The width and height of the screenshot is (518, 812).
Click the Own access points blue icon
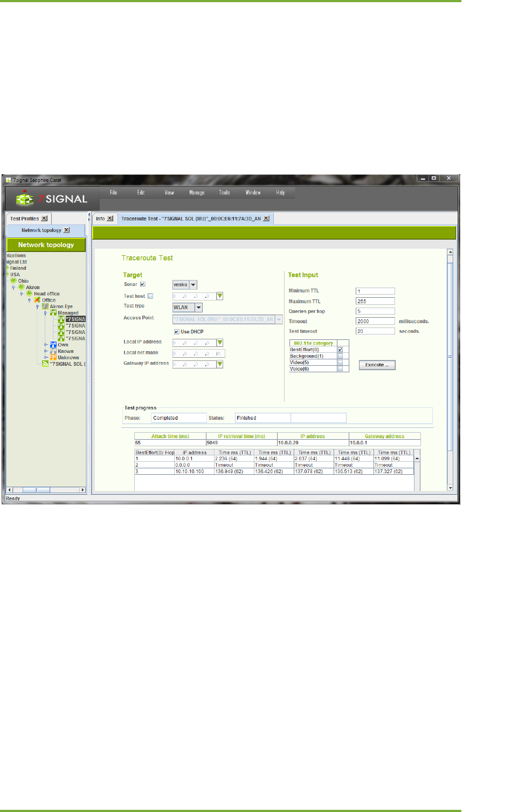point(53,345)
